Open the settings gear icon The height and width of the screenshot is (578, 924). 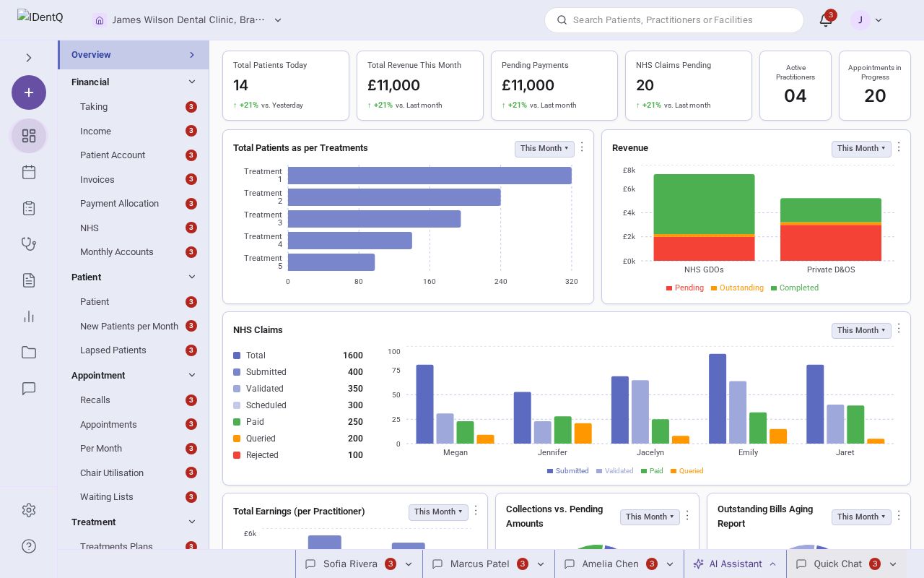(x=29, y=510)
